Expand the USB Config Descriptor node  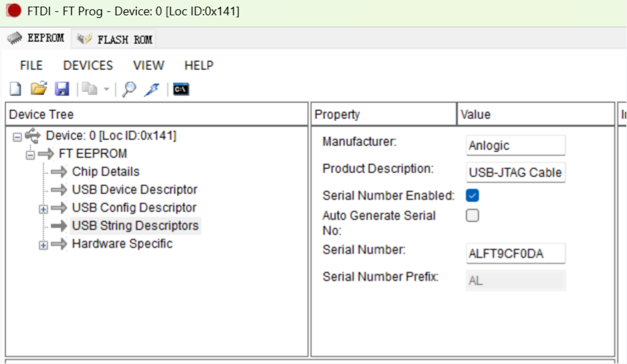(x=43, y=209)
